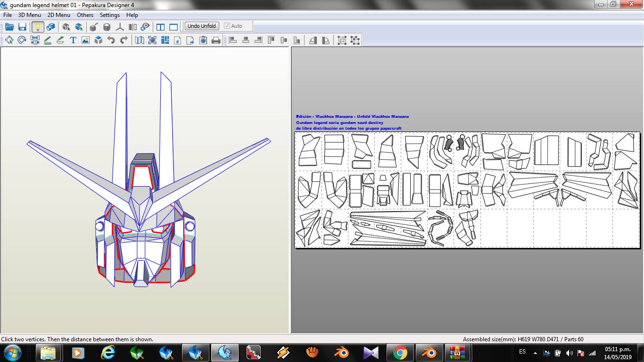Toggle the three-axis display icon
644x362 pixels.
[120, 27]
